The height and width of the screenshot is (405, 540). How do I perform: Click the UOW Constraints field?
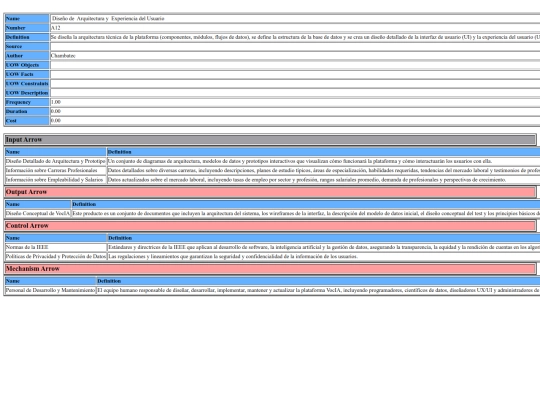pos(295,84)
